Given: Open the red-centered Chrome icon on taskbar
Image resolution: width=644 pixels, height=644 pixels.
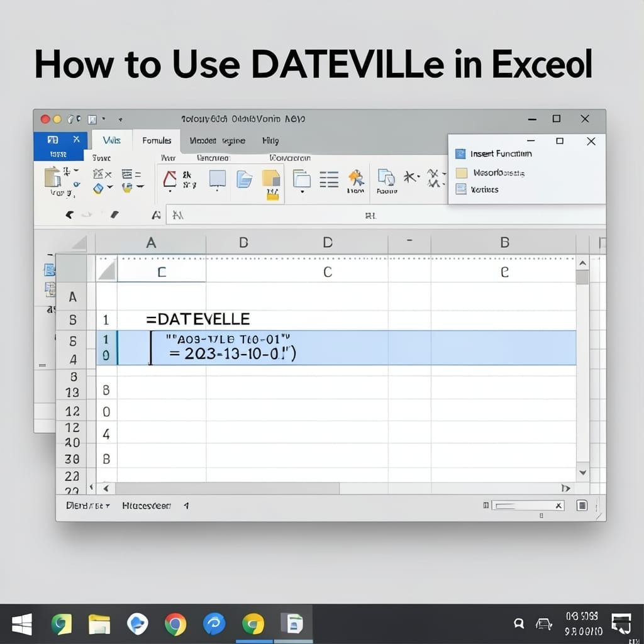Looking at the screenshot, I should 175,625.
